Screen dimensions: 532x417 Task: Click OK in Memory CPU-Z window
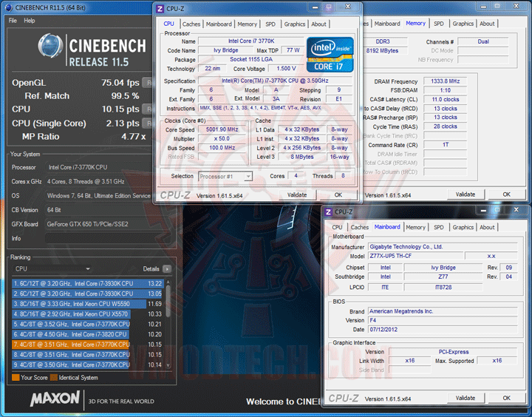coord(506,194)
